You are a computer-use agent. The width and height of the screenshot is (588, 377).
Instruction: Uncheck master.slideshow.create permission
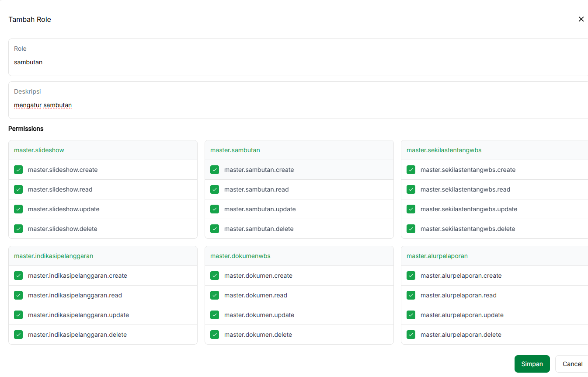coord(18,170)
